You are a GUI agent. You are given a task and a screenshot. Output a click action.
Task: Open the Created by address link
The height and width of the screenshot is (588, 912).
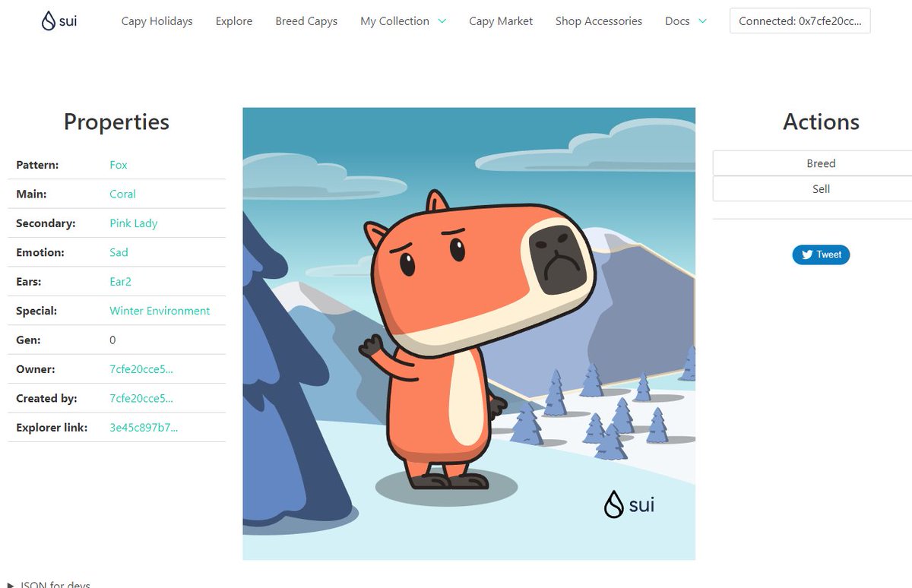pos(141,398)
